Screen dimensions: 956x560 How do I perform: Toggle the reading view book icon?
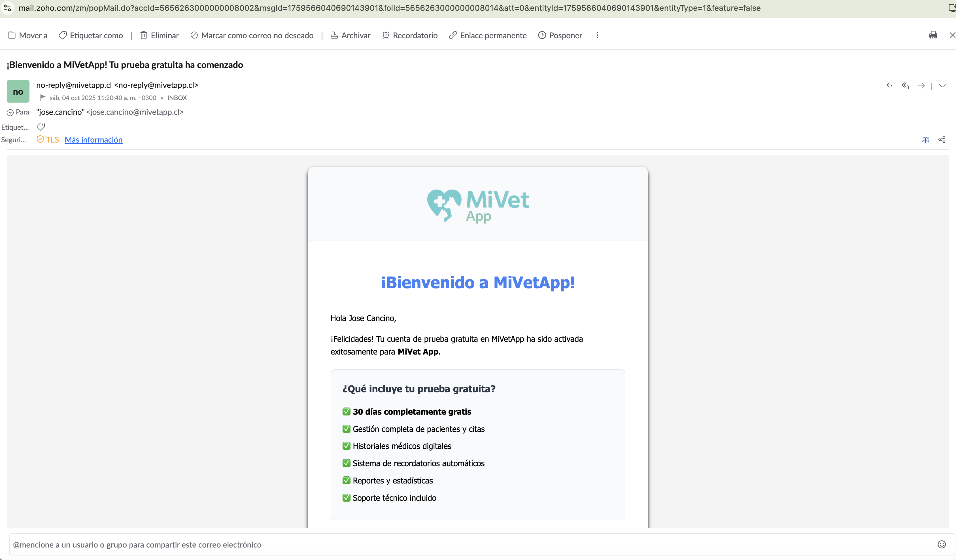pos(926,139)
